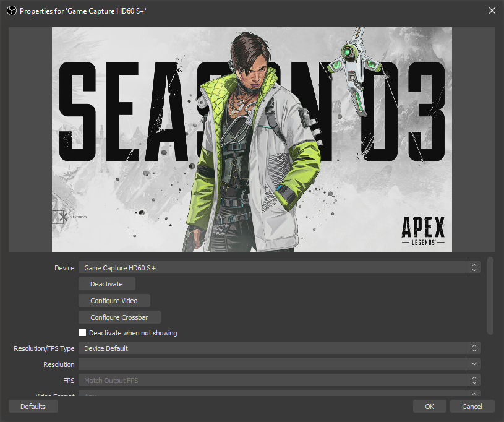504x422 pixels.
Task: Click the Resolution label text
Action: [59, 364]
